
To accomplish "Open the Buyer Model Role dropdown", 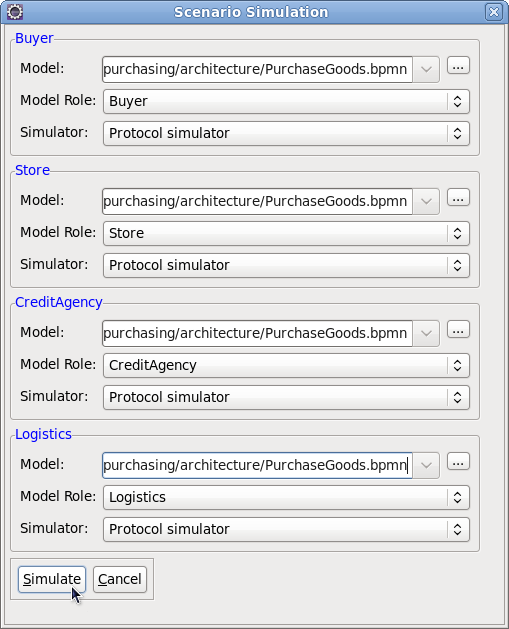I will point(286,101).
